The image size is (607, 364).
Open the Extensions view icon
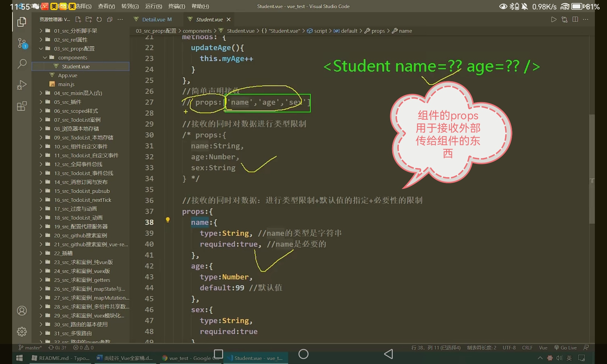tap(22, 106)
